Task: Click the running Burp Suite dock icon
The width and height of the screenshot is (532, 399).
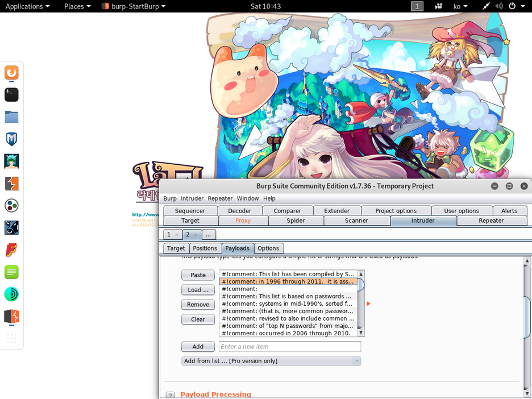Action: [x=11, y=316]
